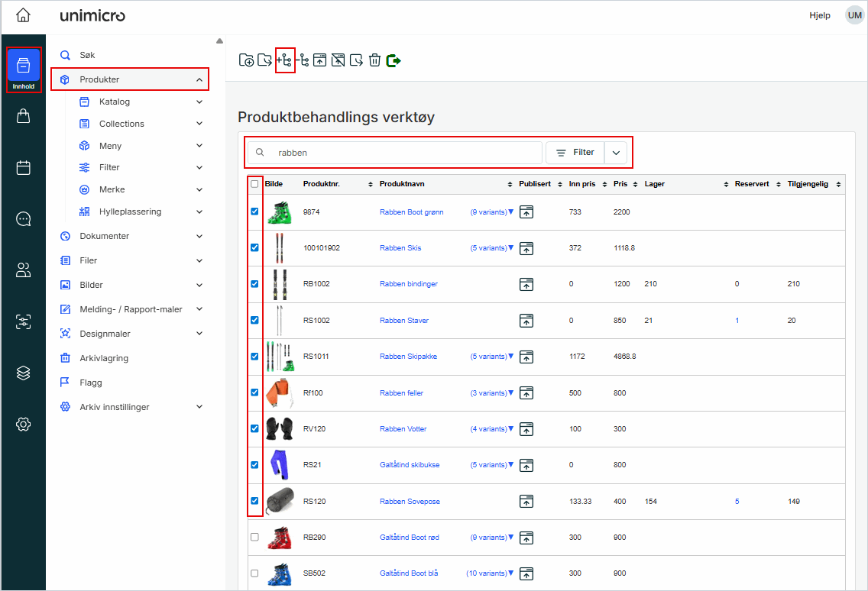Open the chat bubble sidebar icon
This screenshot has width=868, height=591.
point(23,219)
